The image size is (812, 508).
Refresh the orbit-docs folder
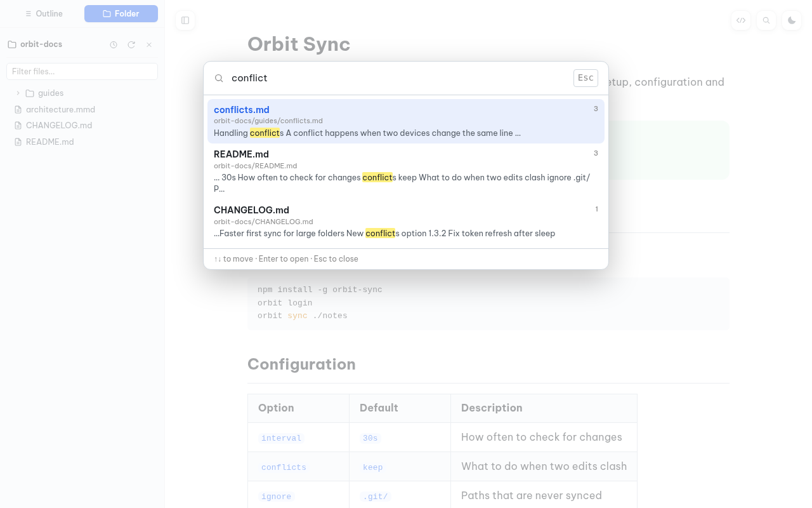[131, 44]
